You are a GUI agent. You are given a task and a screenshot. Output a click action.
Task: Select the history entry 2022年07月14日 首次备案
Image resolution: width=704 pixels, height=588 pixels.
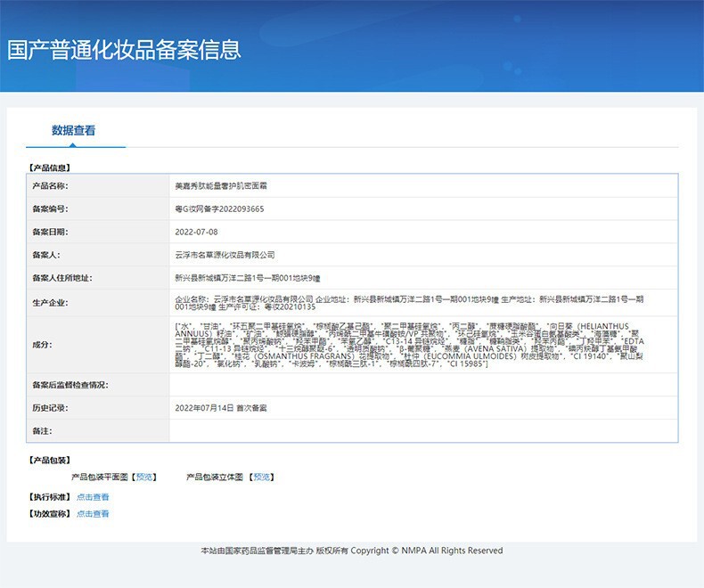click(221, 408)
